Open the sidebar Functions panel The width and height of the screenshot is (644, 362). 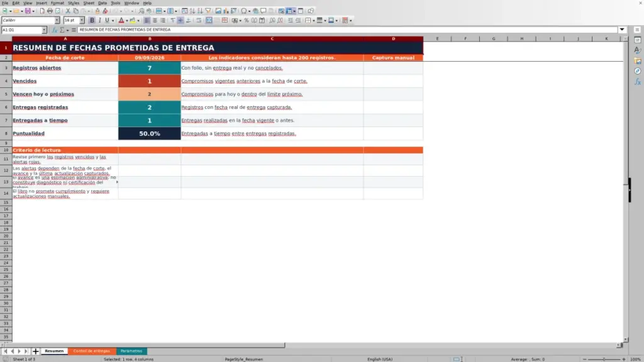[x=638, y=82]
